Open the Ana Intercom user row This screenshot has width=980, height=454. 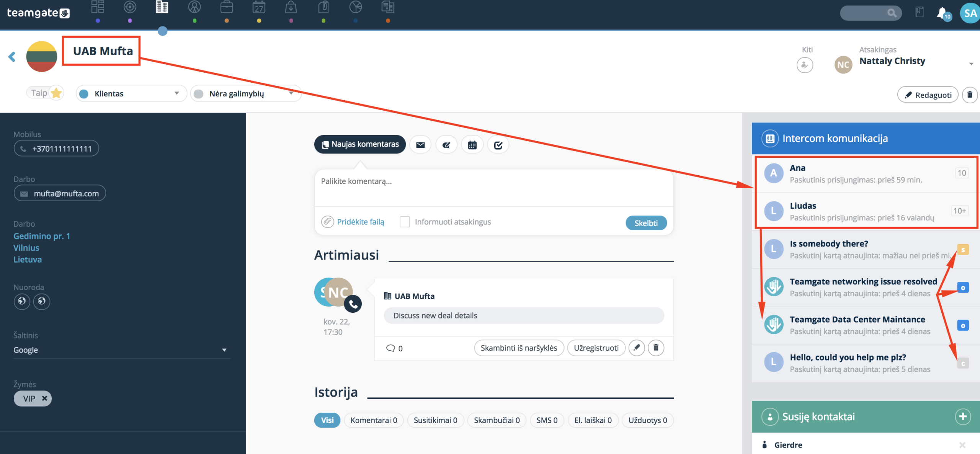coord(866,173)
